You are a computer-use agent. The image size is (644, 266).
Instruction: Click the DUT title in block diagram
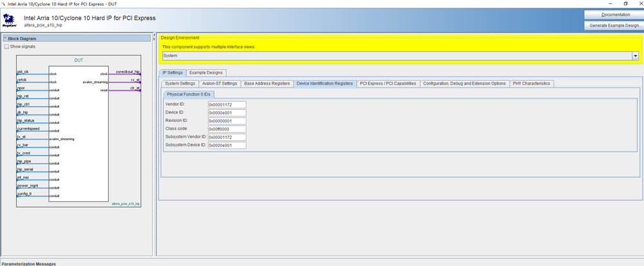click(x=79, y=61)
